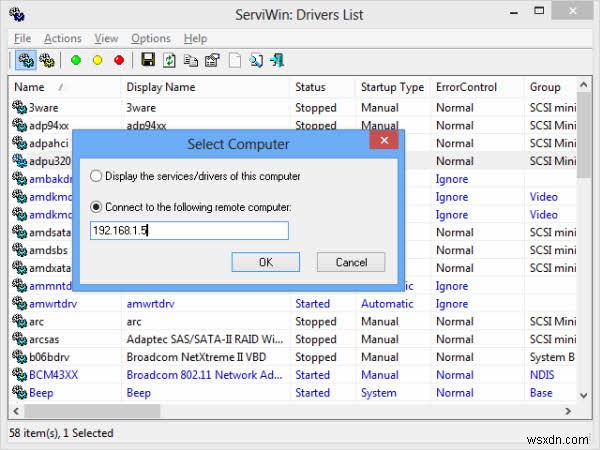Image resolution: width=600 pixels, height=450 pixels.
Task: Click the ServiWin app icon in title bar
Action: point(17,14)
